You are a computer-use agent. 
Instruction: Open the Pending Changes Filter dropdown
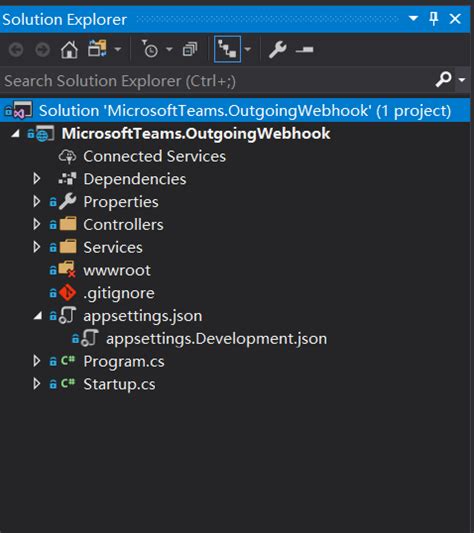169,50
